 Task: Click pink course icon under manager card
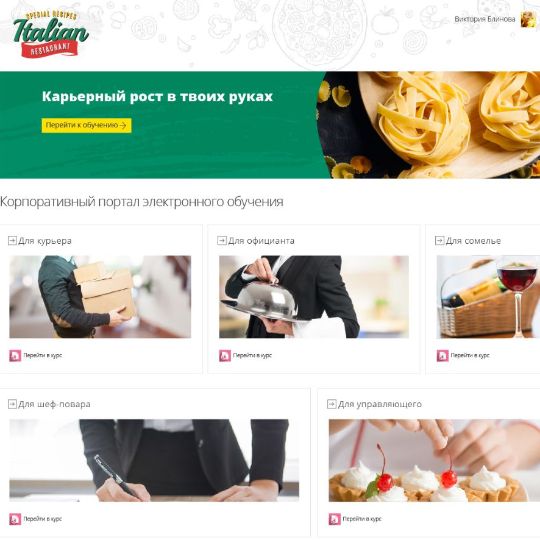click(334, 519)
